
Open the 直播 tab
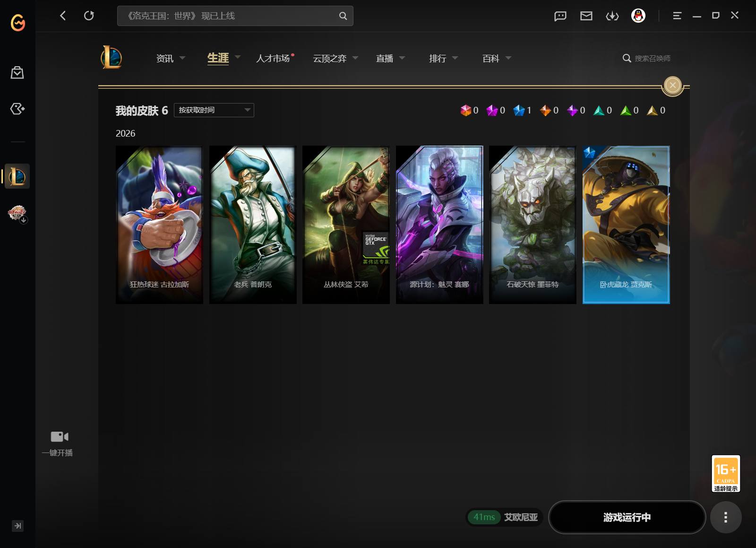point(385,58)
